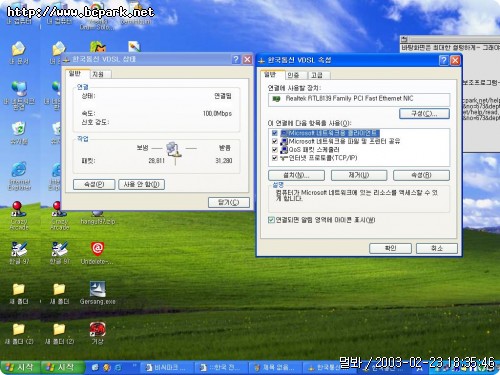The width and height of the screenshot is (500, 375).
Task: Click the help question-mark button in VDSL 상태 window
Action: [236, 60]
